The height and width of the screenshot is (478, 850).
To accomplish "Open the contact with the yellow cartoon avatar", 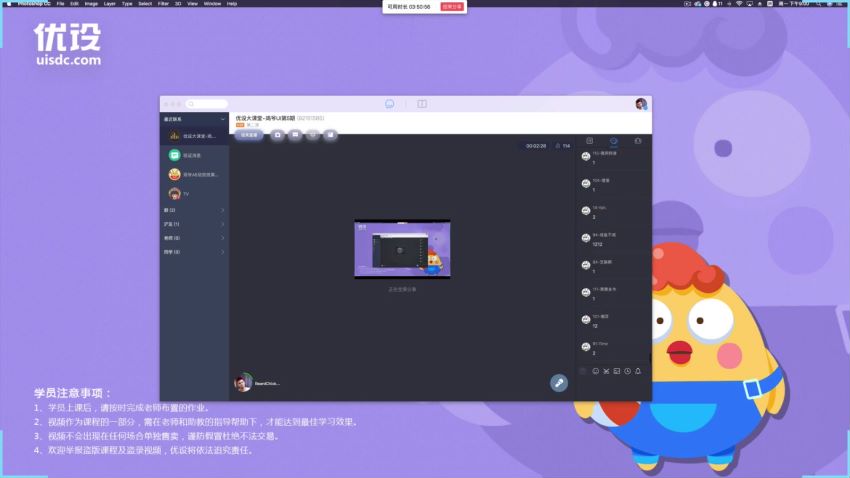I will click(194, 175).
